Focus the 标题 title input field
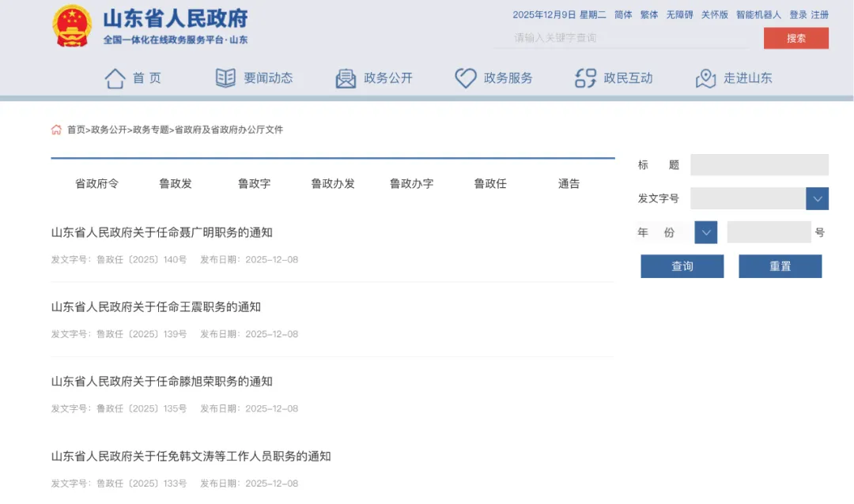854x504 pixels. (x=758, y=164)
